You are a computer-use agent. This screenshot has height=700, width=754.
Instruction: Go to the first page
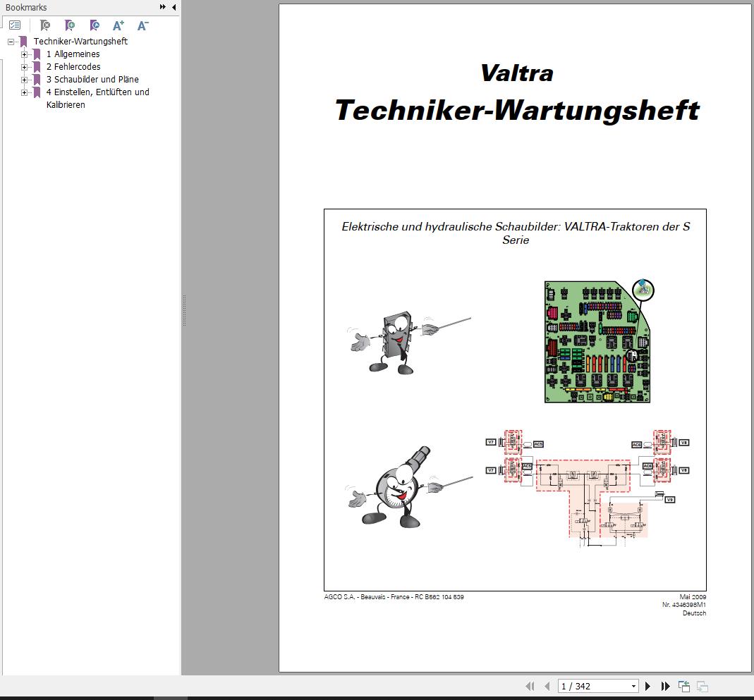[530, 686]
